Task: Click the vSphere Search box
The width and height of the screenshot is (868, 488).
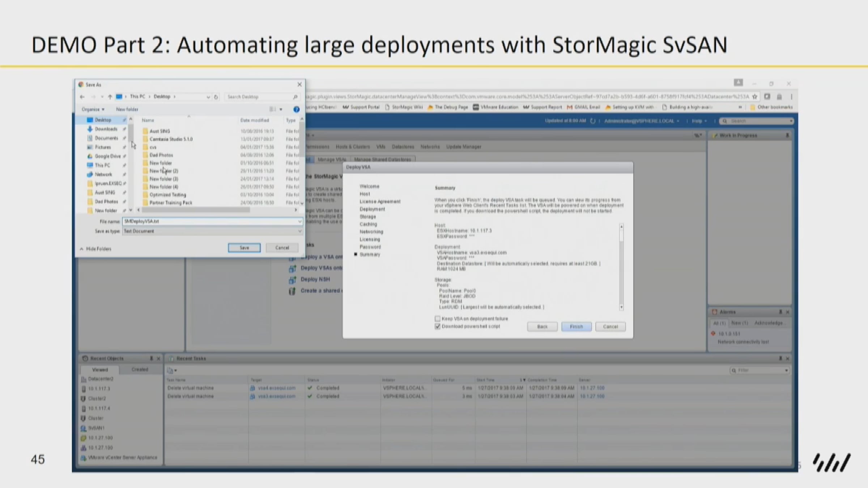Action: tap(757, 121)
